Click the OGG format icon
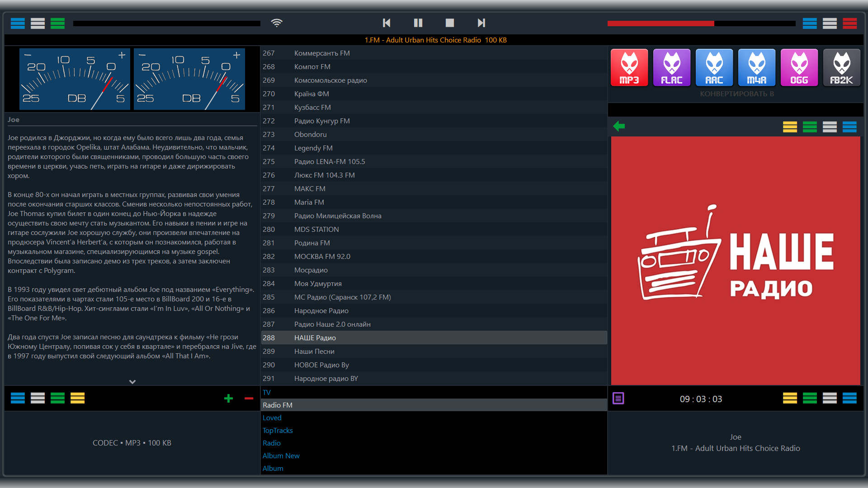 point(799,68)
